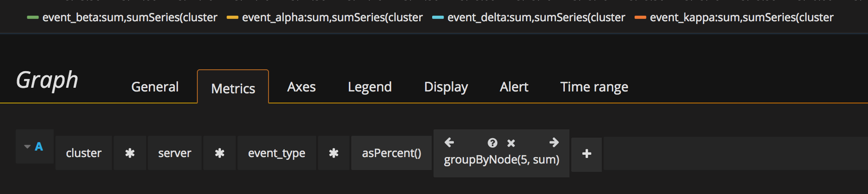
Task: Select the Alert tab
Action: tap(514, 87)
